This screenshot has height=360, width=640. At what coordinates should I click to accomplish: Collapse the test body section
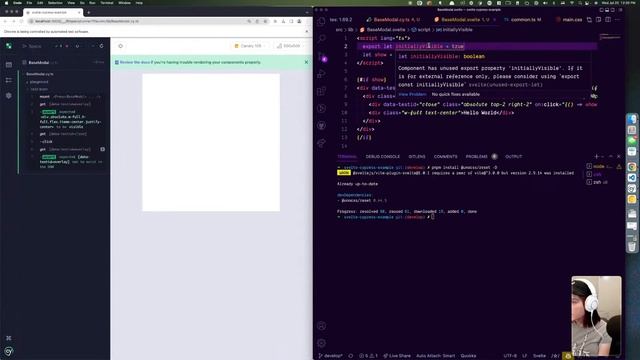(x=39, y=89)
